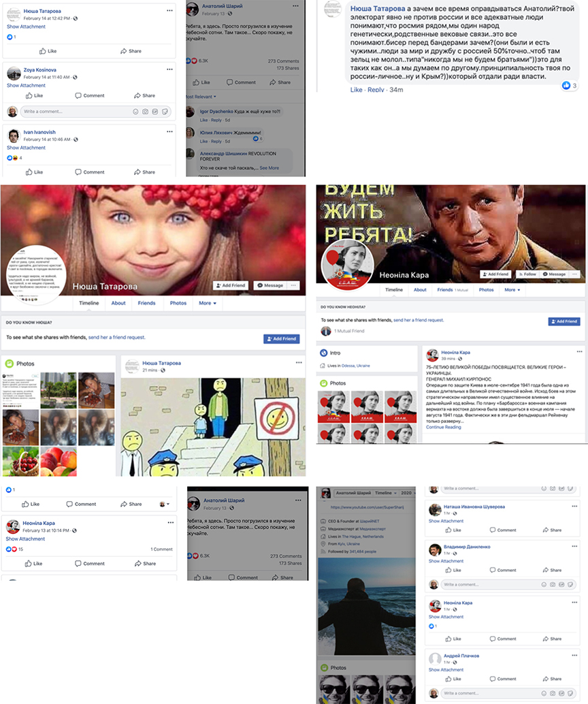588x704 pixels.
Task: Open post options menu on Zoya Kosinova's post
Action: click(x=169, y=69)
